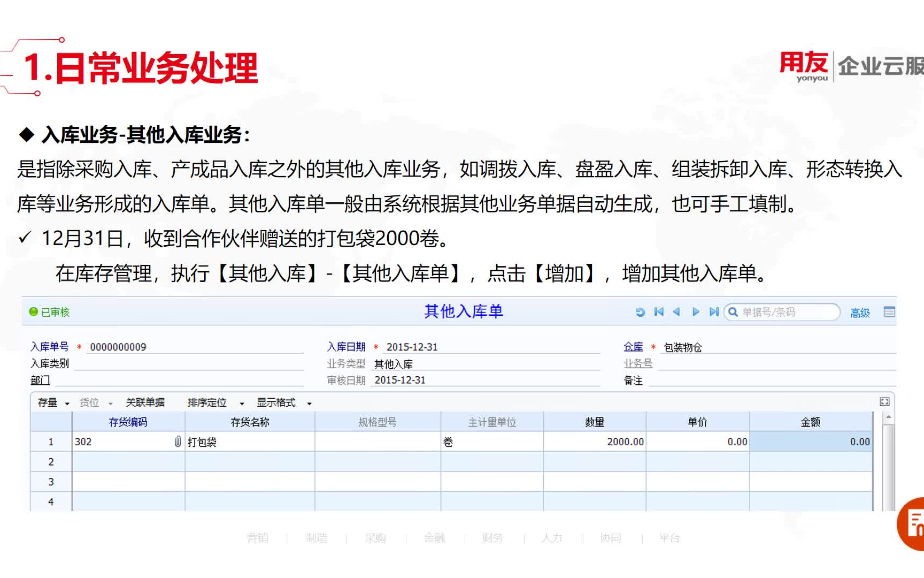Click the maximize grid toggle icon
This screenshot has height=578, width=924.
(x=884, y=401)
